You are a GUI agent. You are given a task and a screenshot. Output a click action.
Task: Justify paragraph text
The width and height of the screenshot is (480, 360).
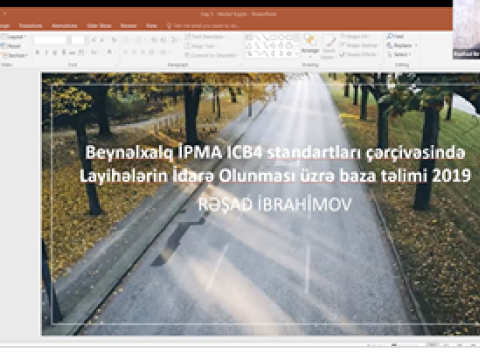tap(151, 52)
